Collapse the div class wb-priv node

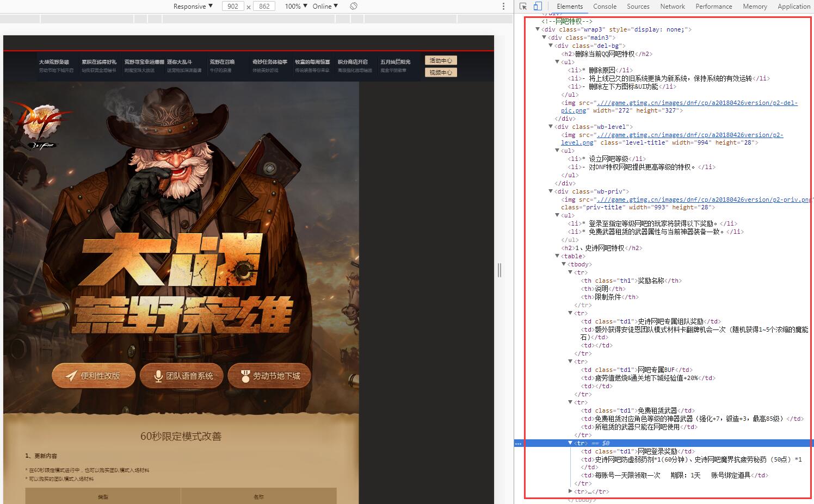click(x=551, y=191)
